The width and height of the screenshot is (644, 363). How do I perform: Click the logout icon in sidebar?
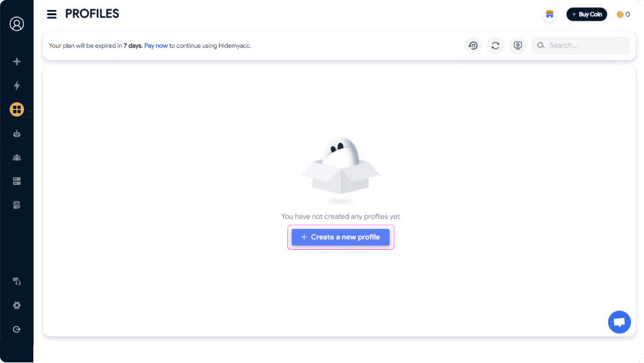pos(17,329)
